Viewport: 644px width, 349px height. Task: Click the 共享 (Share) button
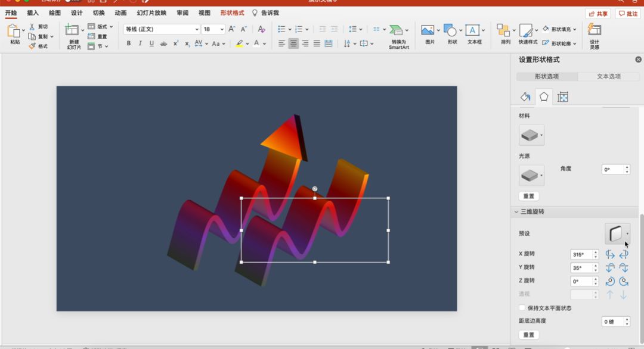598,14
